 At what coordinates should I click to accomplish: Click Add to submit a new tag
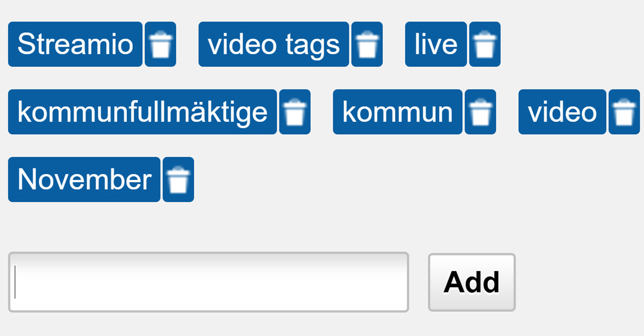coord(471,281)
